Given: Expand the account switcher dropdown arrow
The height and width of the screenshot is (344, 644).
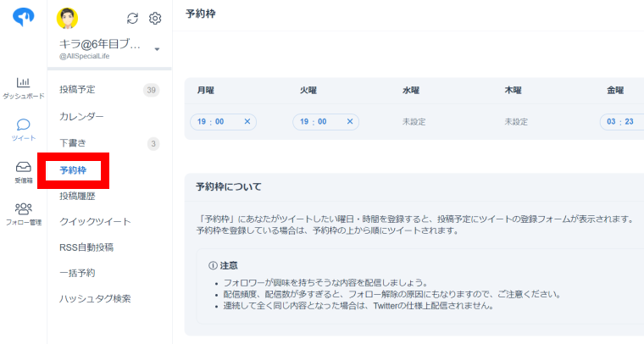Looking at the screenshot, I should pyautogui.click(x=157, y=49).
